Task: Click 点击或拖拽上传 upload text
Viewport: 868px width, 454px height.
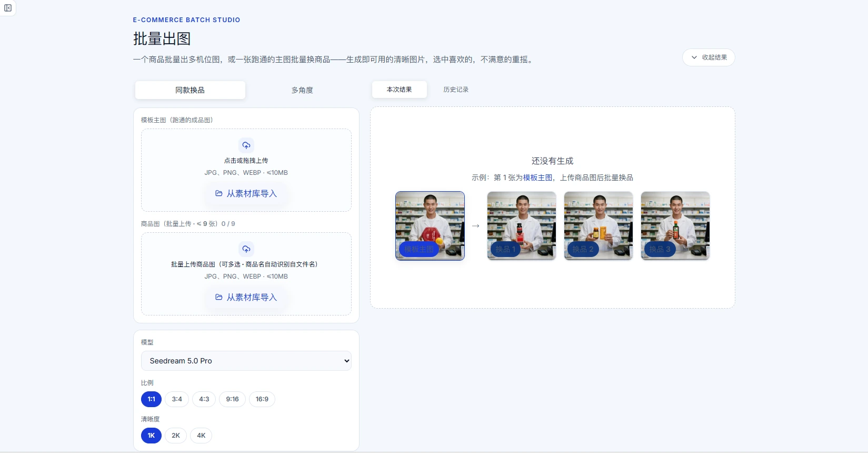Action: pos(246,161)
